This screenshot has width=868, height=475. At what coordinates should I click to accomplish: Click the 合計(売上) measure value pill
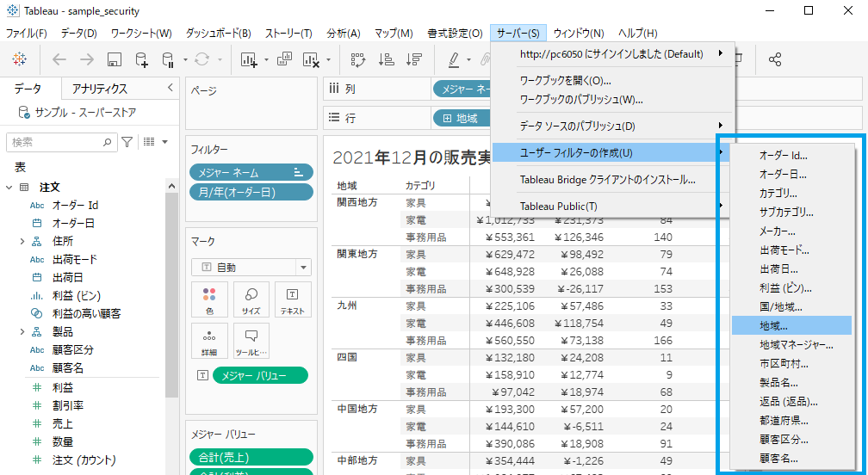(x=251, y=457)
